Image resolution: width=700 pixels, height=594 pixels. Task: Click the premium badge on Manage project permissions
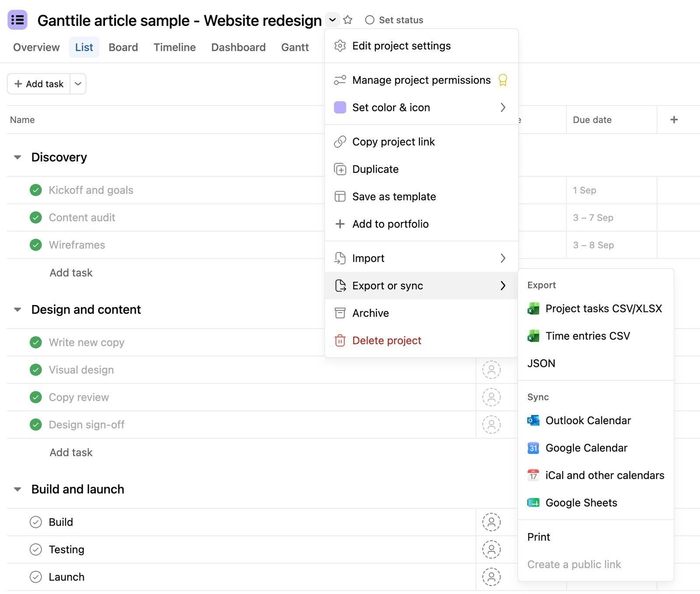[503, 80]
